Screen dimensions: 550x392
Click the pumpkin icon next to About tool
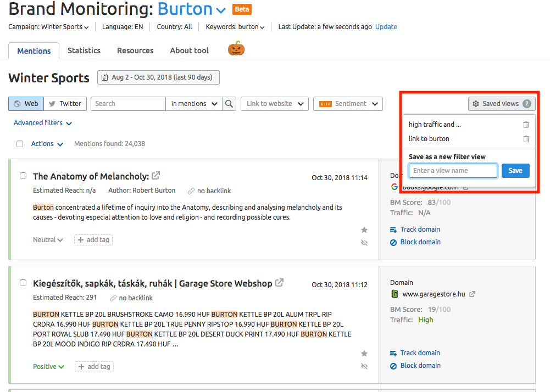[x=236, y=48]
